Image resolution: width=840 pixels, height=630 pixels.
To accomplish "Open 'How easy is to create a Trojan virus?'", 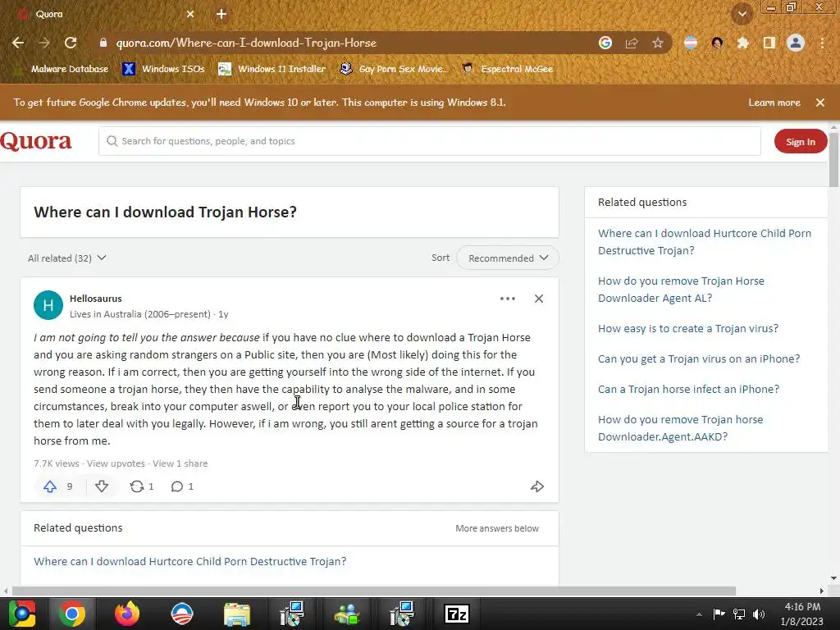I will coord(688,329).
